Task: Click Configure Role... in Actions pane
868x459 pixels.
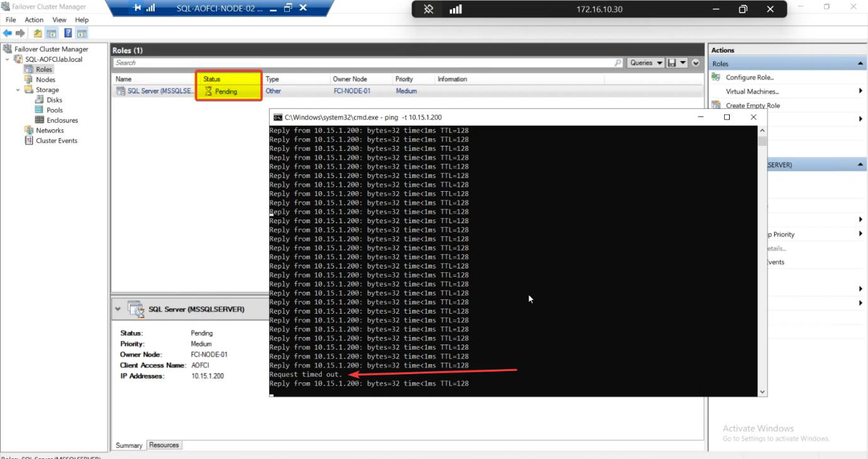Action: 749,77
